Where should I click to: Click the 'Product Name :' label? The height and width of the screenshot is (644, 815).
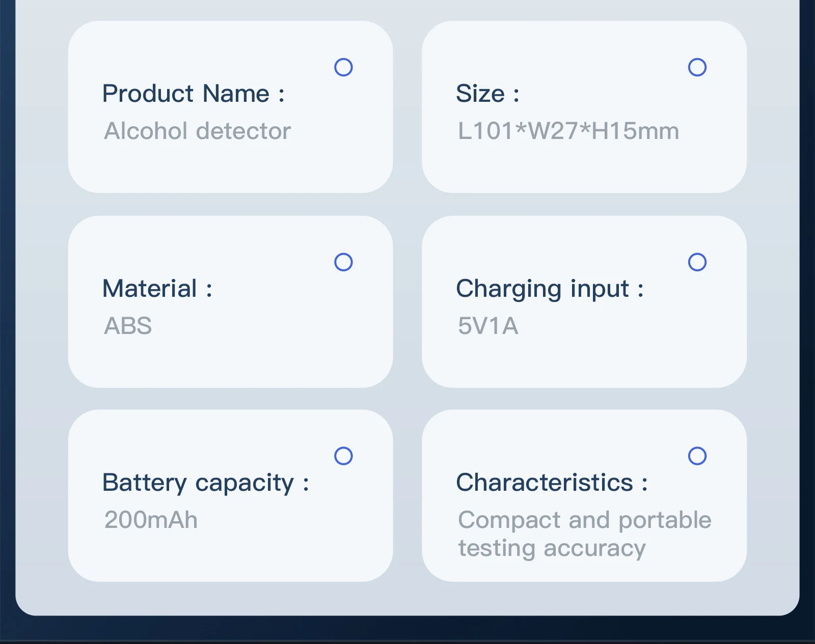[x=193, y=94]
